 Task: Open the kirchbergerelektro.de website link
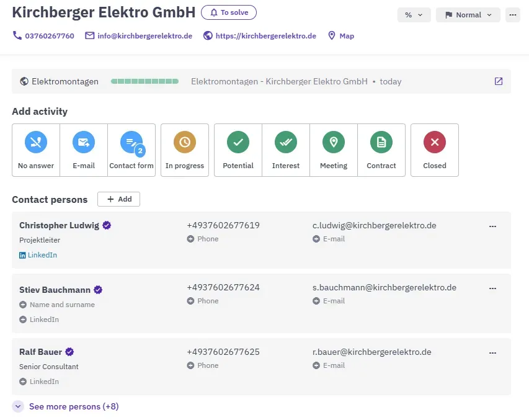click(260, 36)
